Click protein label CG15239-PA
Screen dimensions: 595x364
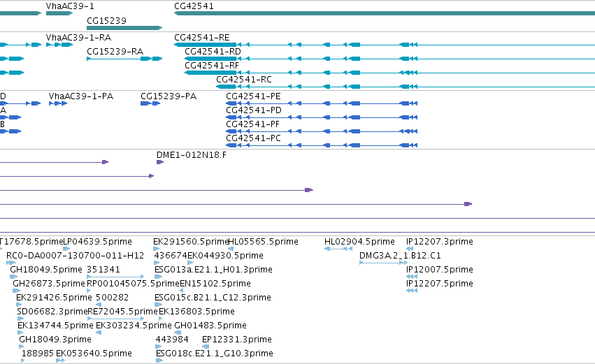pyautogui.click(x=169, y=96)
